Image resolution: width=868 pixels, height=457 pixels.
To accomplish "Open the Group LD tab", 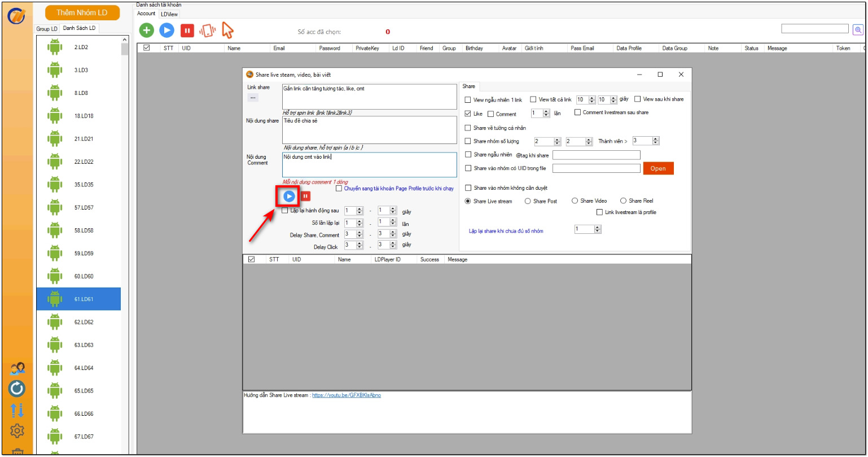I will (x=47, y=29).
